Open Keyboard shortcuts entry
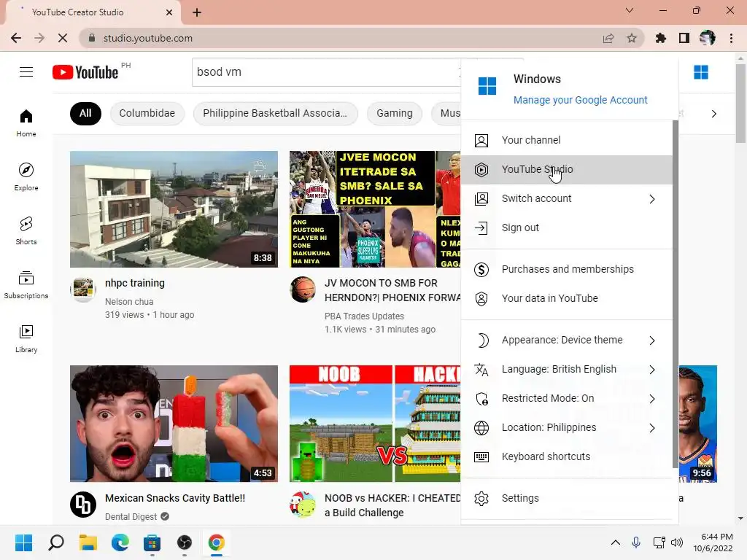This screenshot has width=747, height=560. [x=566, y=457]
